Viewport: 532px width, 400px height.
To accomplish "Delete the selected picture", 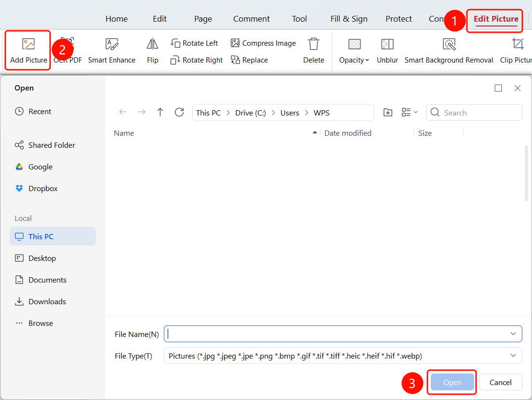I will [314, 51].
